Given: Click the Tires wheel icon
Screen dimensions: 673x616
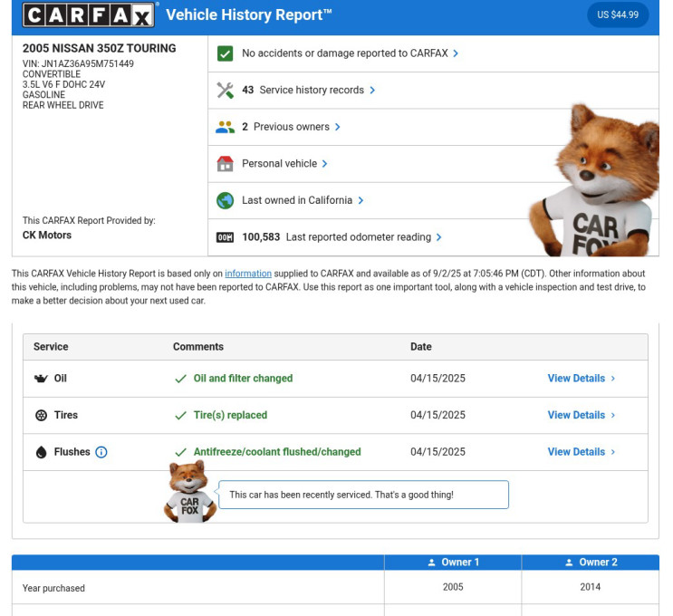Looking at the screenshot, I should 41,415.
